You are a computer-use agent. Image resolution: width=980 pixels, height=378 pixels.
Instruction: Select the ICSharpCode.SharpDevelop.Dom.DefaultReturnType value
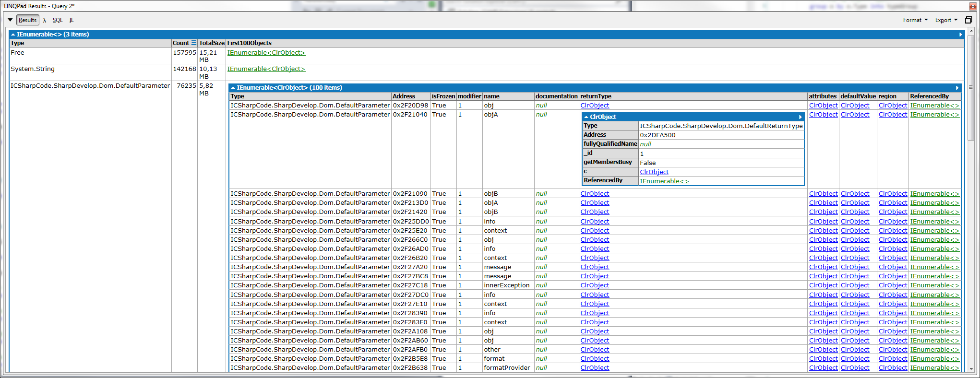(721, 126)
